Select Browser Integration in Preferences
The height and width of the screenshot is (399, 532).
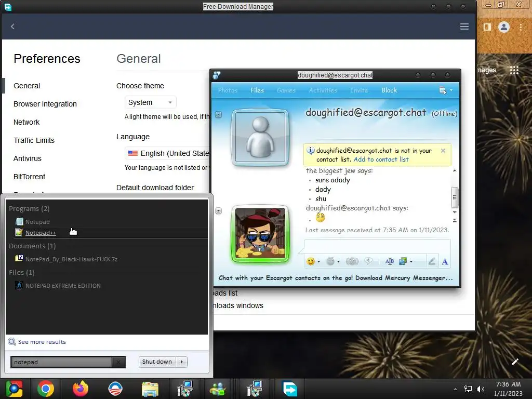pos(45,104)
